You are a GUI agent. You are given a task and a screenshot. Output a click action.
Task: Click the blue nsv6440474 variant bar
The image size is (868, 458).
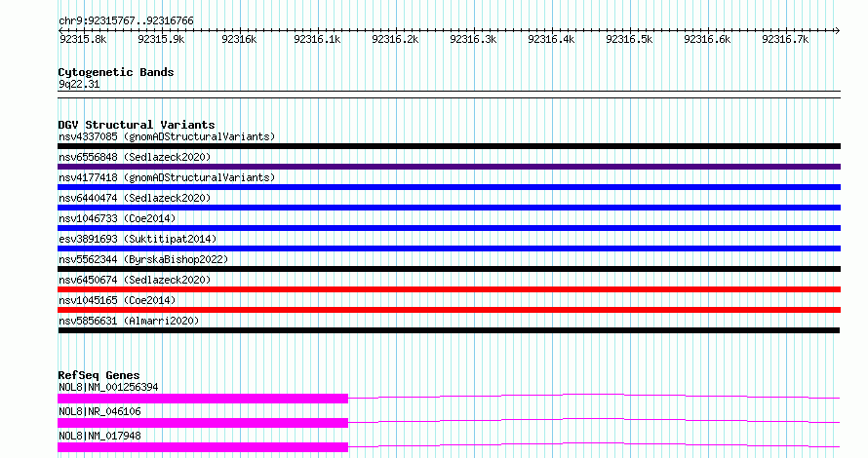pos(449,208)
